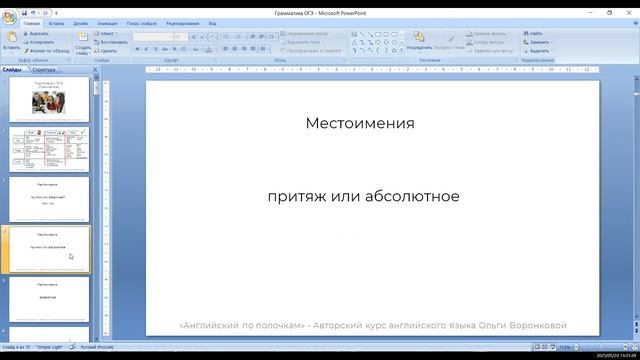
Task: Select slide 5 thumbnail
Action: coord(49,299)
